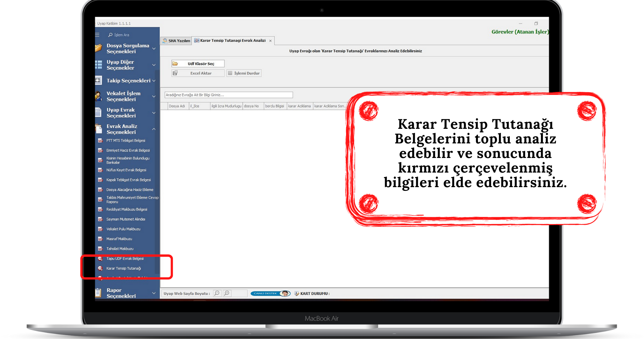This screenshot has height=339, width=644.
Task: Collapse Evrak Analiz Seçenekleri chevron
Action: [x=154, y=129]
